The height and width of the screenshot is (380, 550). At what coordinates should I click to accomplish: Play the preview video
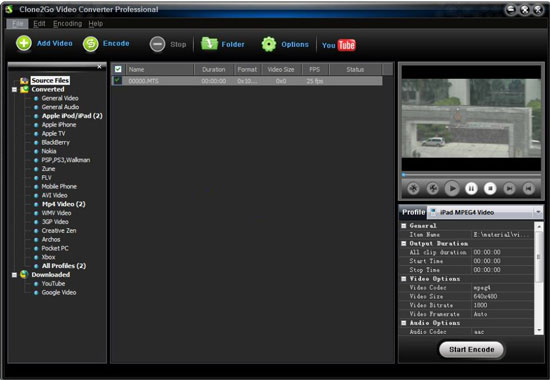(452, 189)
